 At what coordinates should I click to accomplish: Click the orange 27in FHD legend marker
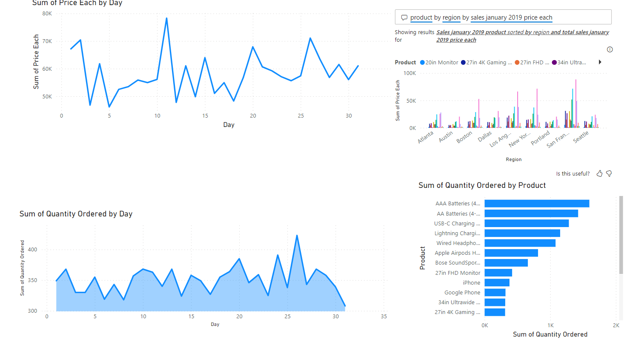(517, 63)
